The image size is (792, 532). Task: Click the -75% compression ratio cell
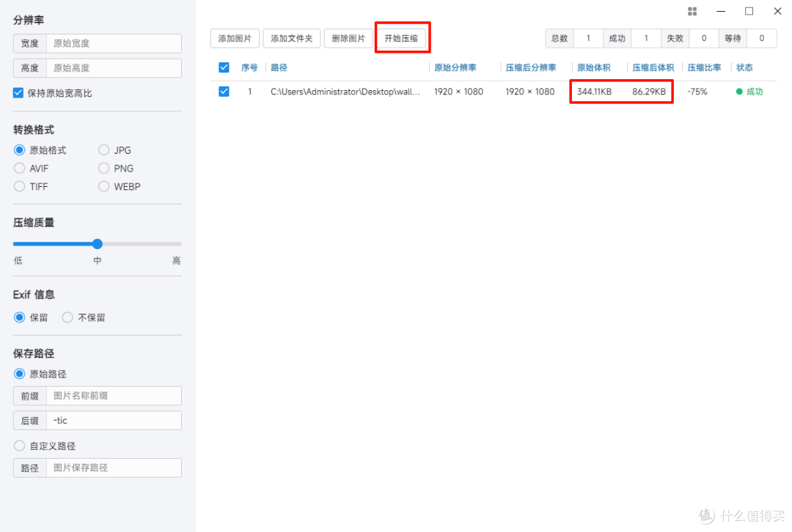pyautogui.click(x=697, y=92)
